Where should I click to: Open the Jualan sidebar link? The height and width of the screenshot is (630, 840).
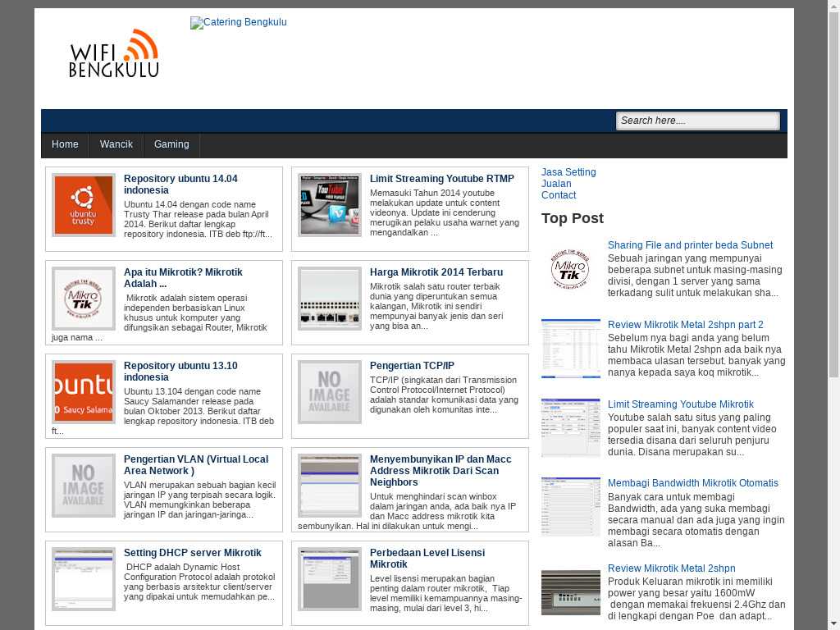pyautogui.click(x=556, y=184)
